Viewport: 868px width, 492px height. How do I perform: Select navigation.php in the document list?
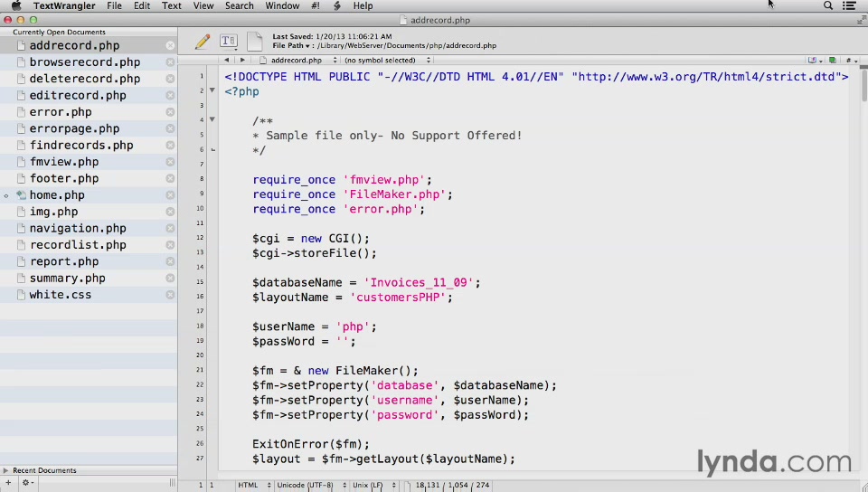pos(78,229)
